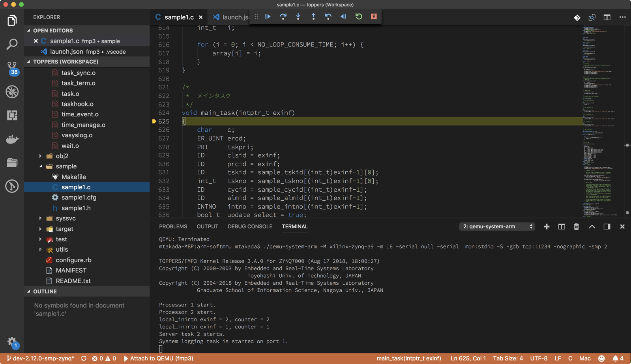Switch to the DEBUG CONSOLE tab
Image resolution: width=631 pixels, height=364 pixels.
click(250, 226)
